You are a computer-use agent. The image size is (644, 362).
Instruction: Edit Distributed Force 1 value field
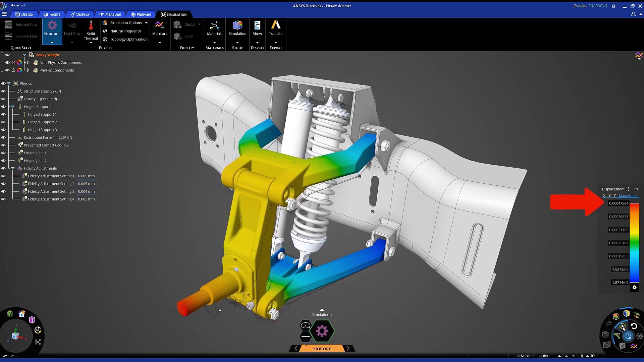(x=65, y=137)
